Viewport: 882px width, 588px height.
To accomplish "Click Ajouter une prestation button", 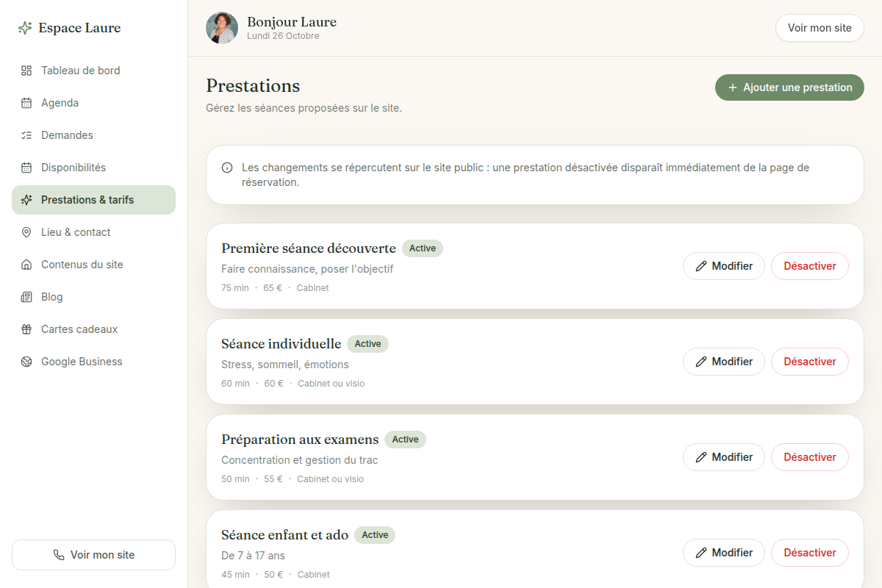I will pyautogui.click(x=789, y=87).
